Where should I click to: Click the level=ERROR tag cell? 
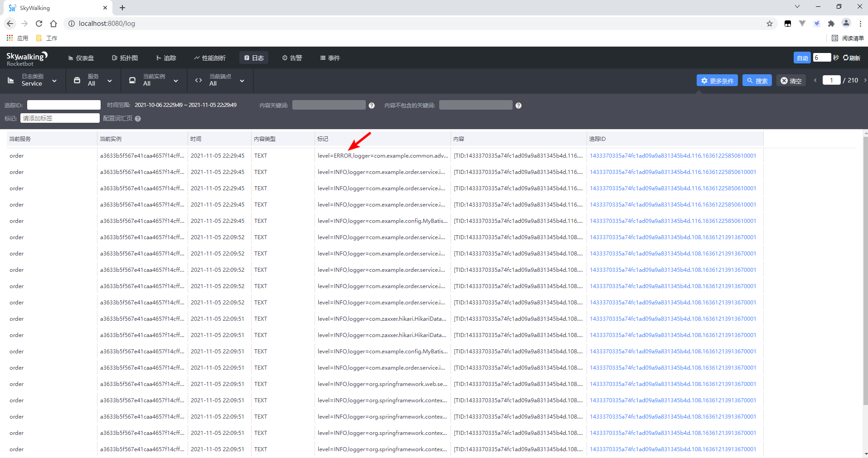[x=383, y=156]
